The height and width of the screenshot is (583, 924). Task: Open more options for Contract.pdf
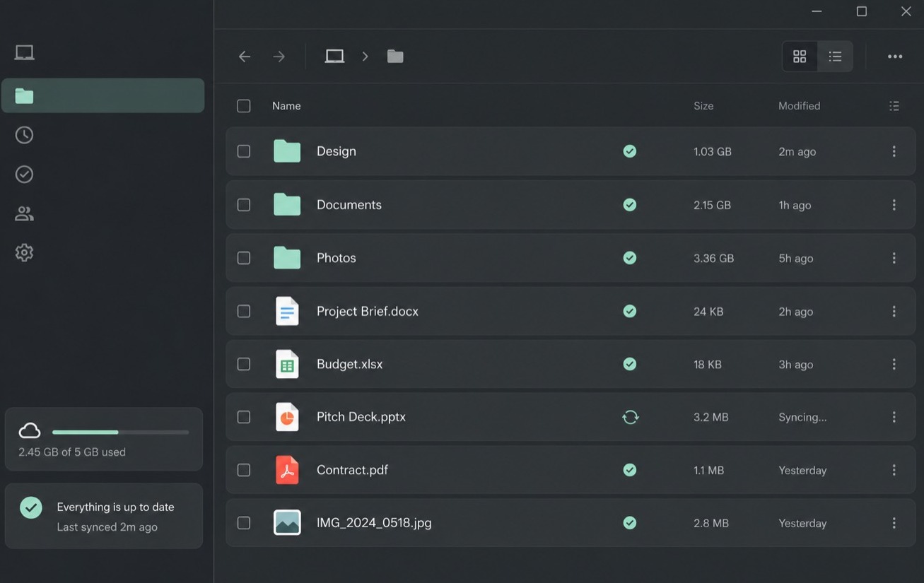point(894,470)
